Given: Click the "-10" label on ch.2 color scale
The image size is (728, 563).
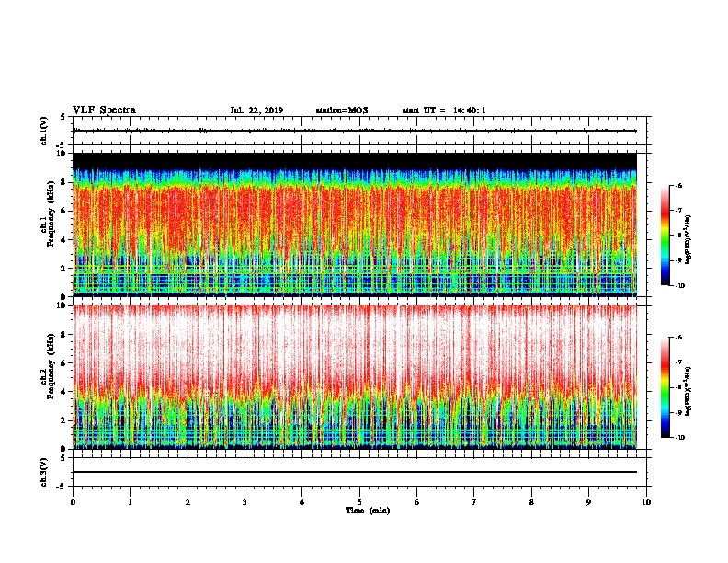Looking at the screenshot, I should click(x=680, y=438).
